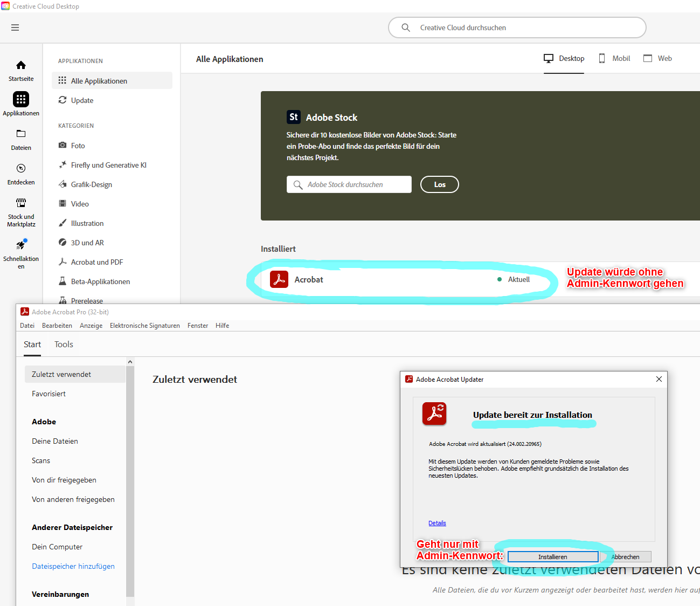Select the Grafik-Design category icon

[x=63, y=184]
